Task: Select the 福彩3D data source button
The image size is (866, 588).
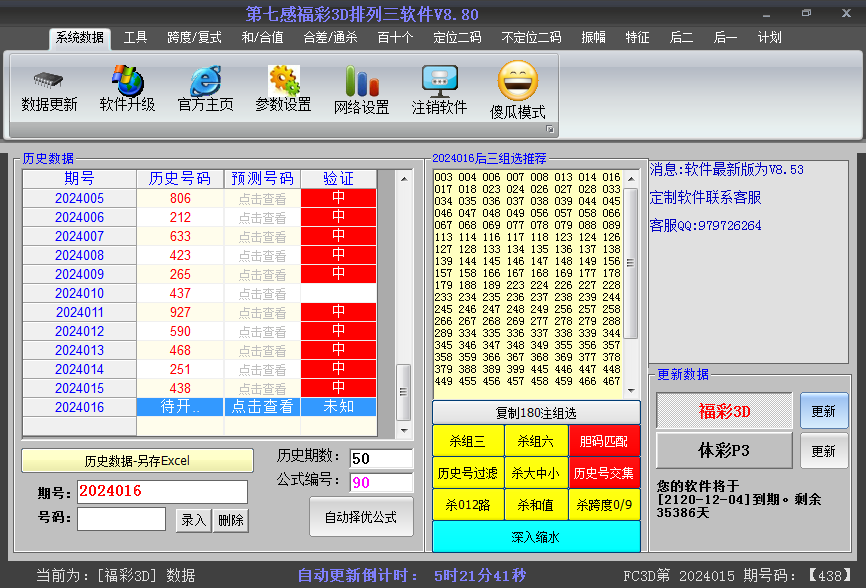Action: tap(724, 411)
